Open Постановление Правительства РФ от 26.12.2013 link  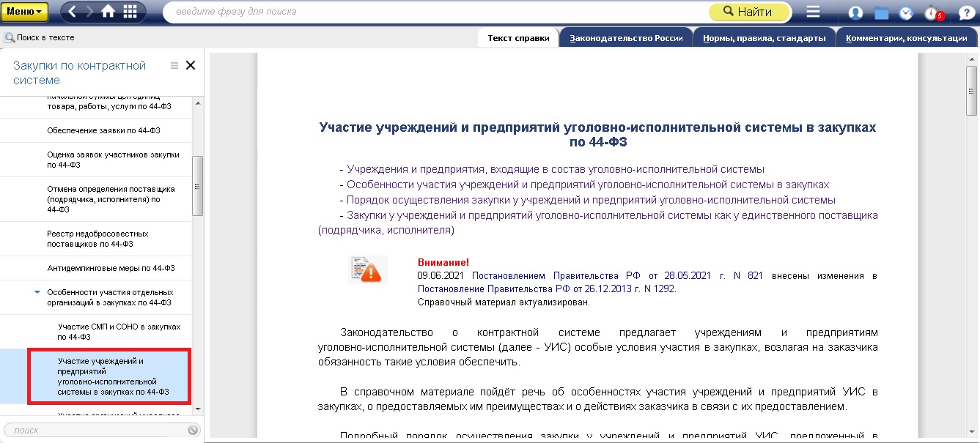coord(547,288)
